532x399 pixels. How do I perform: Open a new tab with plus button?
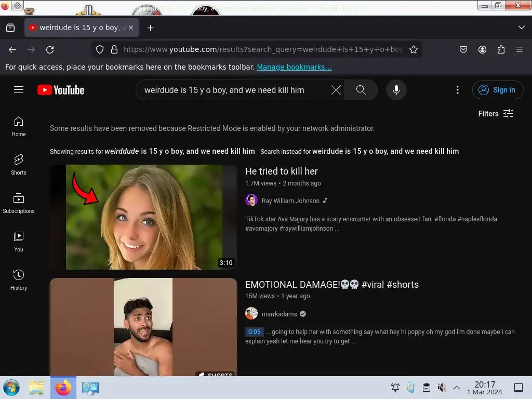150,28
